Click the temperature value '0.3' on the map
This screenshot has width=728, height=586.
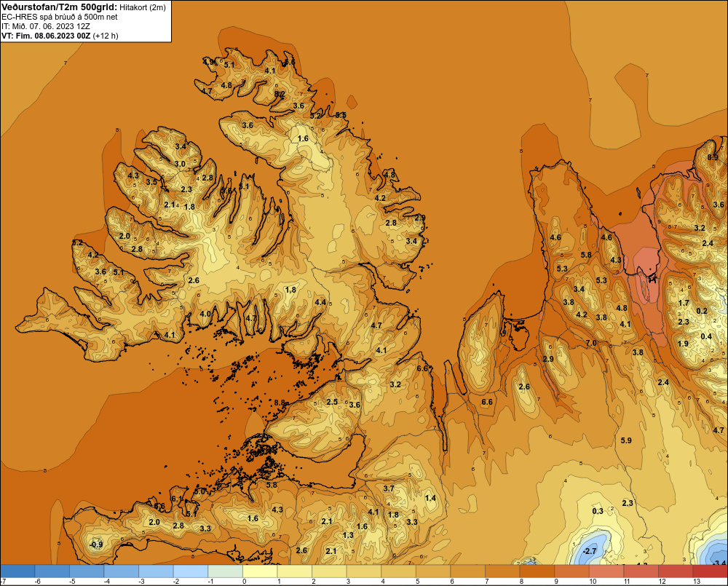pos(598,511)
